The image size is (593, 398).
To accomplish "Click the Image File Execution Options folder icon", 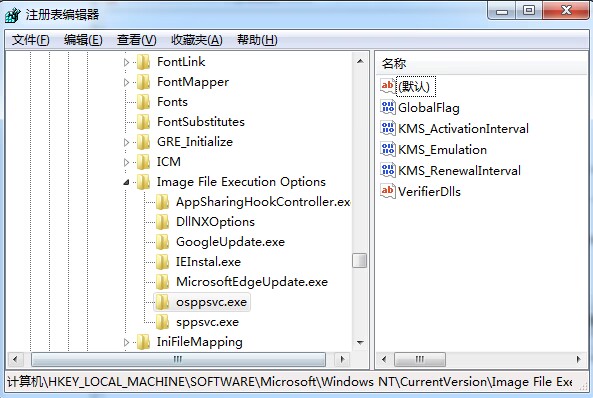I will click(143, 182).
